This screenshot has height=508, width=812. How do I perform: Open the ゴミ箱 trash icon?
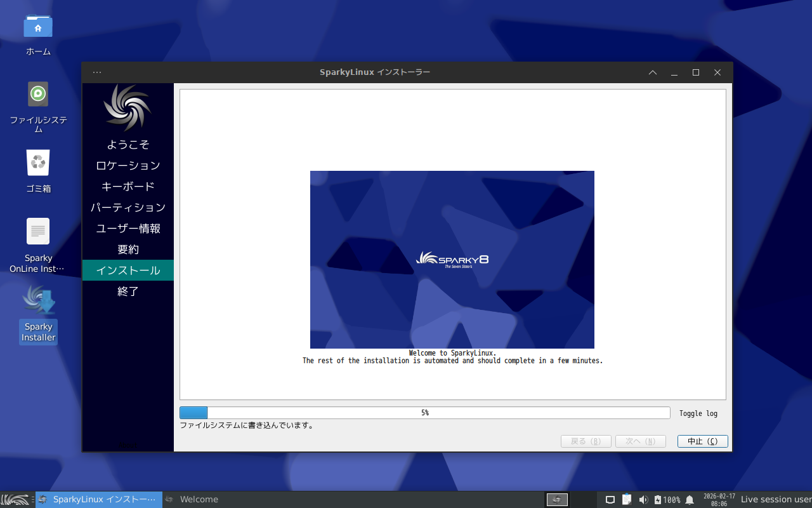(x=38, y=163)
